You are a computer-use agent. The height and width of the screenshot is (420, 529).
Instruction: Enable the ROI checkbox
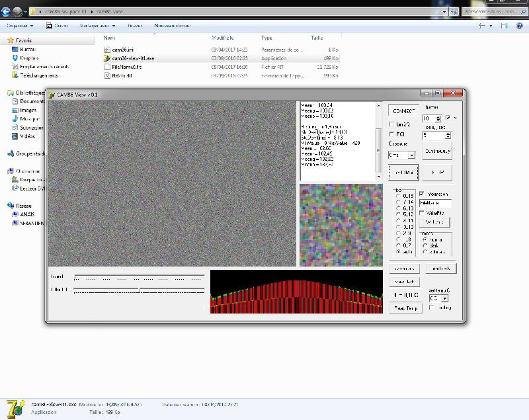[391, 134]
